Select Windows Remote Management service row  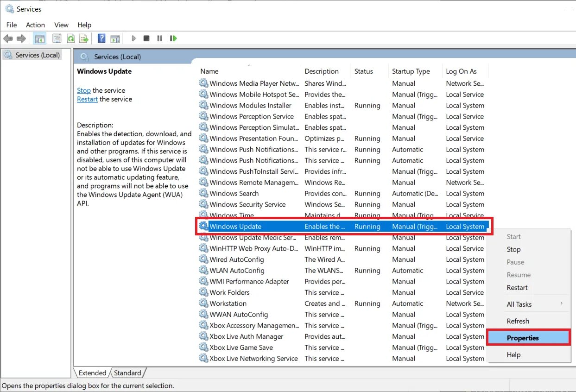point(343,182)
